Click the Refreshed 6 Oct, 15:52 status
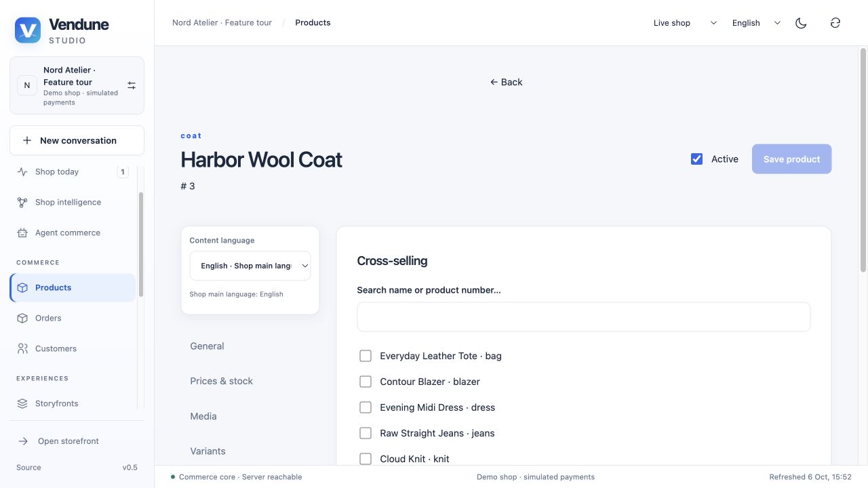This screenshot has width=868, height=488. click(810, 477)
